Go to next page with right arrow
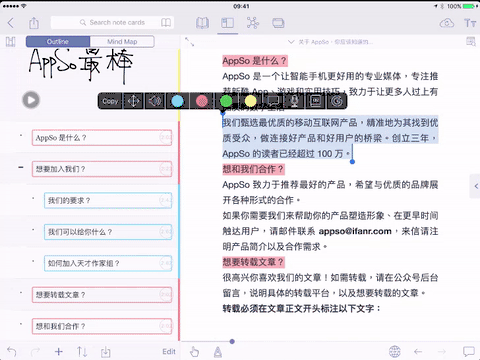 click(x=442, y=351)
